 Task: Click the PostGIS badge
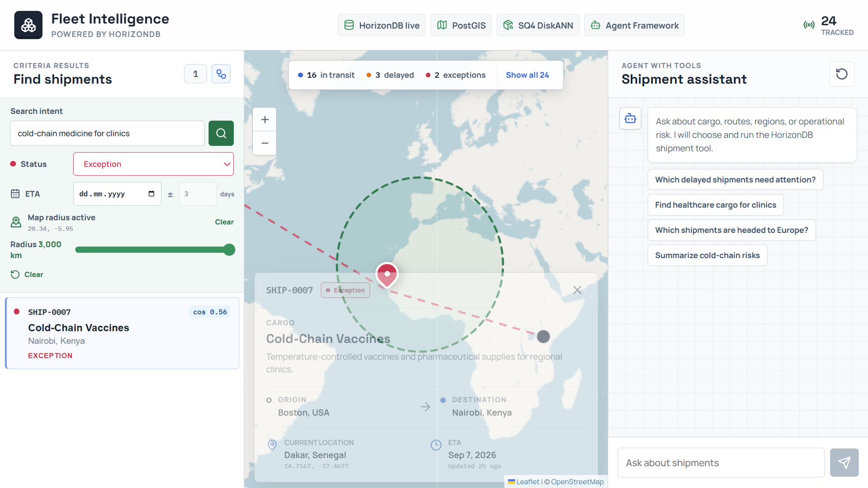click(x=461, y=25)
